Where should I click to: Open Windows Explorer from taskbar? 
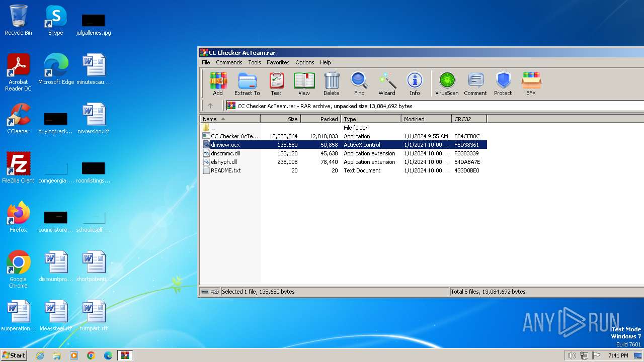click(x=57, y=355)
